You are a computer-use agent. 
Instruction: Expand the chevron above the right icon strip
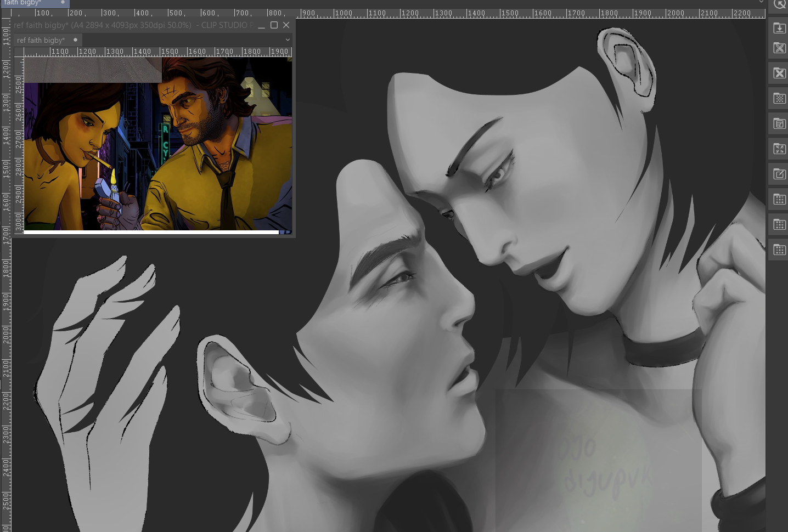(x=761, y=2)
